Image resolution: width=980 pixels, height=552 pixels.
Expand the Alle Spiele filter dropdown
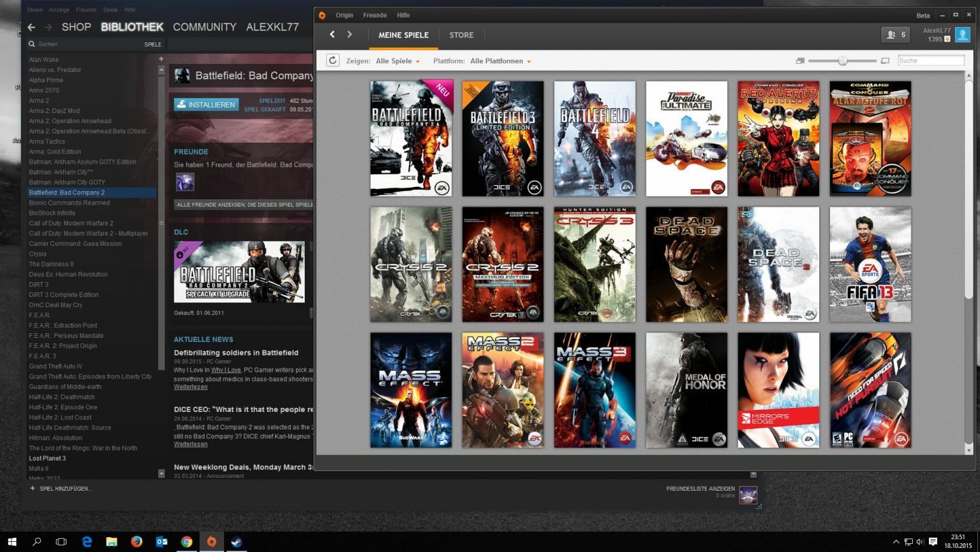tap(398, 61)
